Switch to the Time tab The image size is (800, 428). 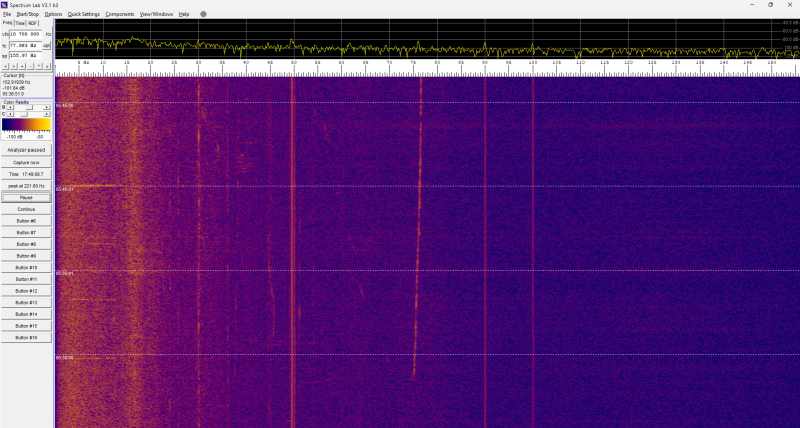pos(20,23)
